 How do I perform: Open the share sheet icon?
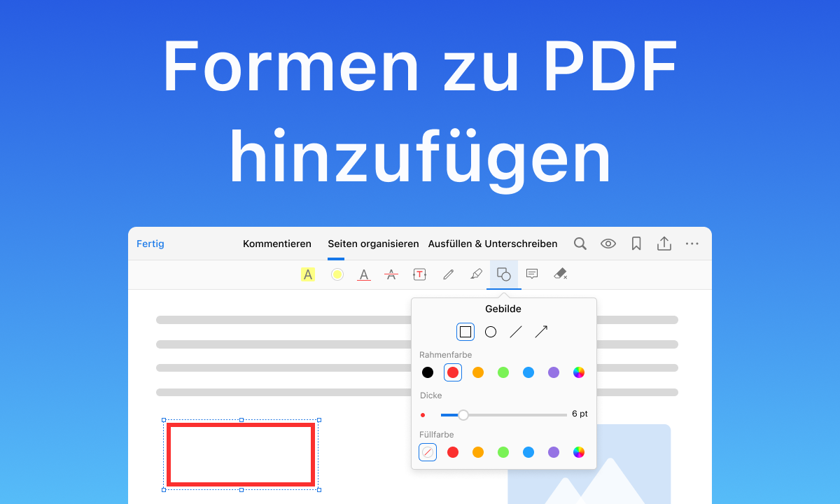coord(664,243)
